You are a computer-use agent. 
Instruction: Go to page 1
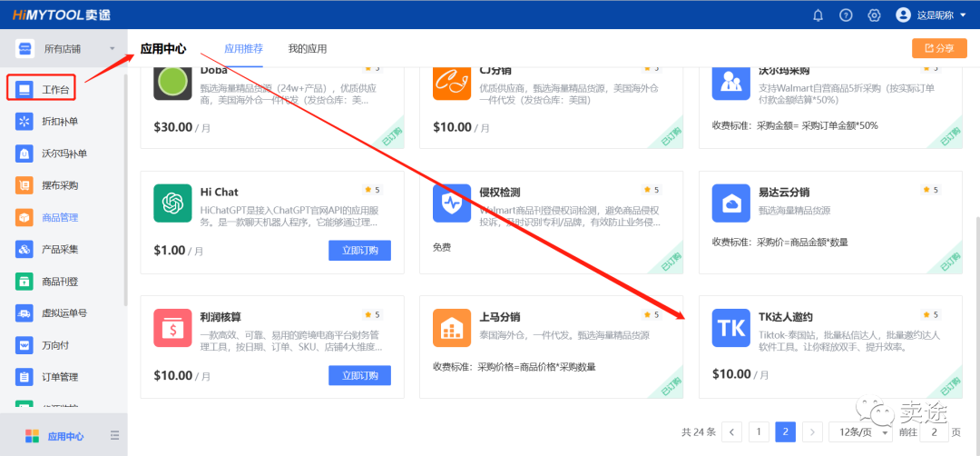(759, 431)
